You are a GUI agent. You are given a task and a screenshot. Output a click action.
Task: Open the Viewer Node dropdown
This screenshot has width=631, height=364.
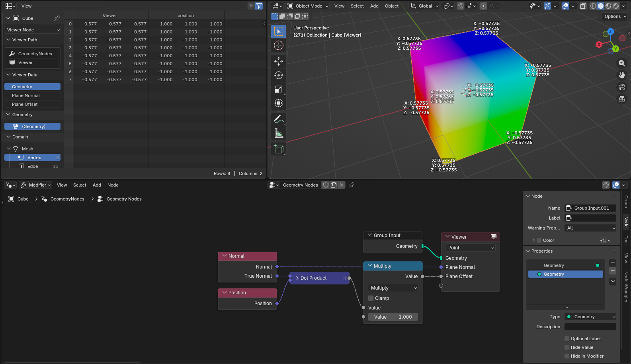33,30
